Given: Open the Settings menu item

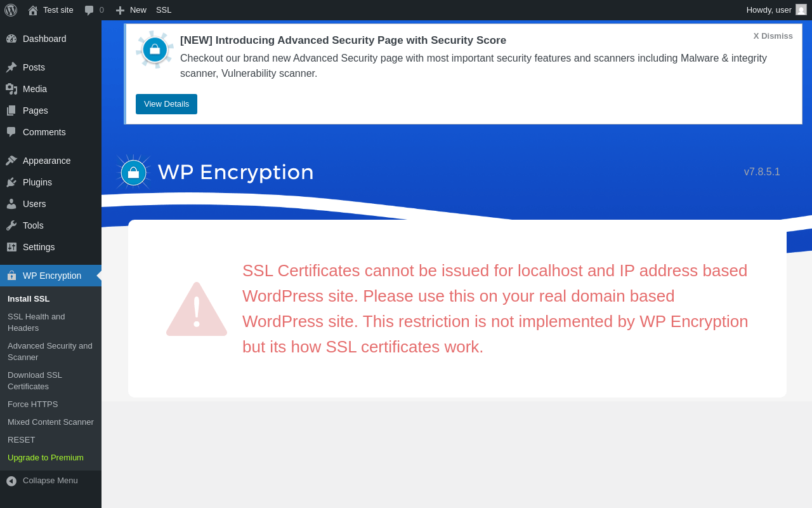Looking at the screenshot, I should tap(39, 247).
